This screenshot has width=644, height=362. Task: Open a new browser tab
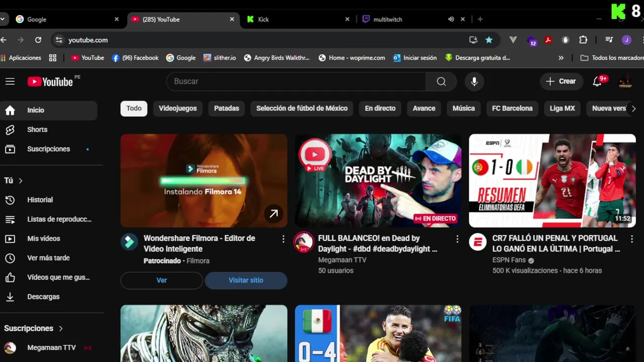(480, 19)
